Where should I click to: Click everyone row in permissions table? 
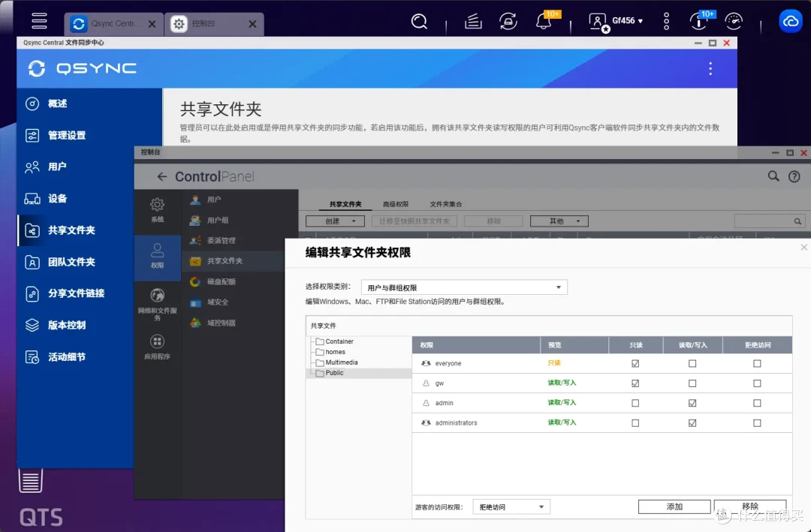click(602, 363)
